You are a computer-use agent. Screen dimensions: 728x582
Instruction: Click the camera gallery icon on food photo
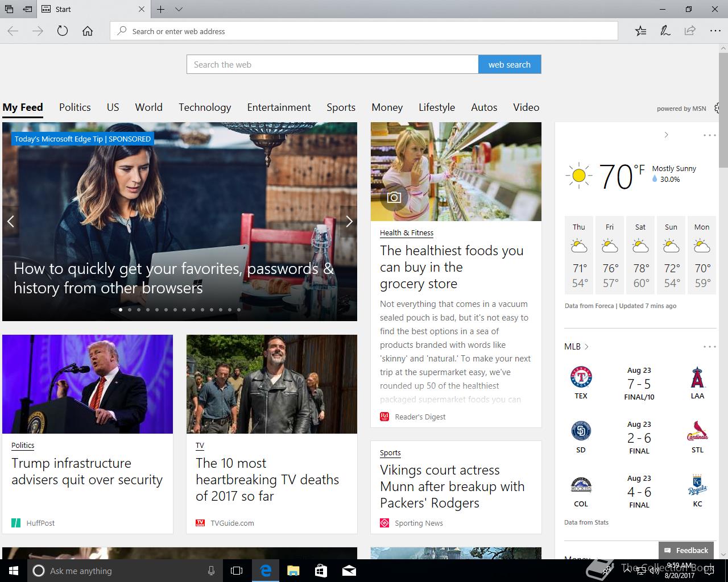coord(394,197)
